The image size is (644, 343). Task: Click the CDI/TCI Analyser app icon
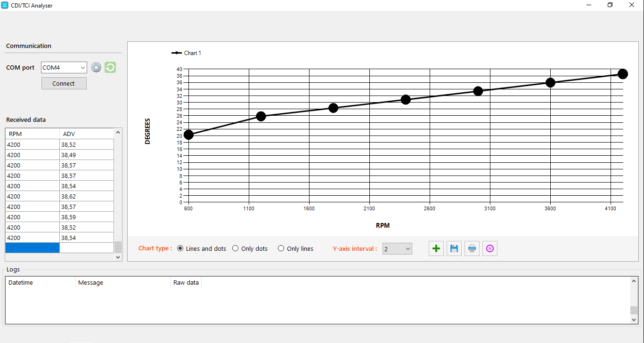click(5, 5)
